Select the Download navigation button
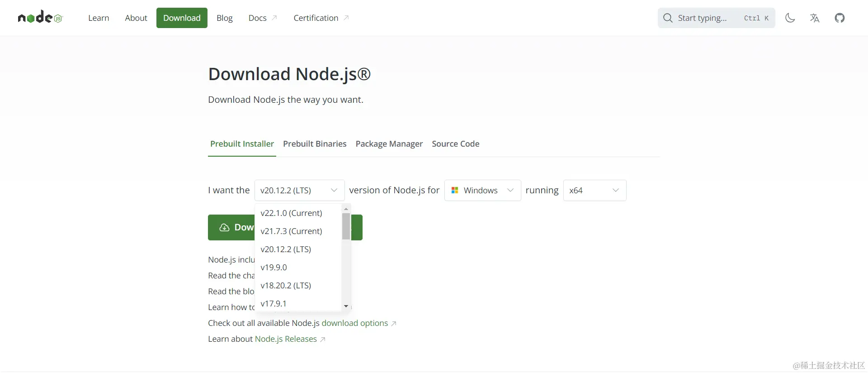The width and height of the screenshot is (868, 373). pos(182,18)
